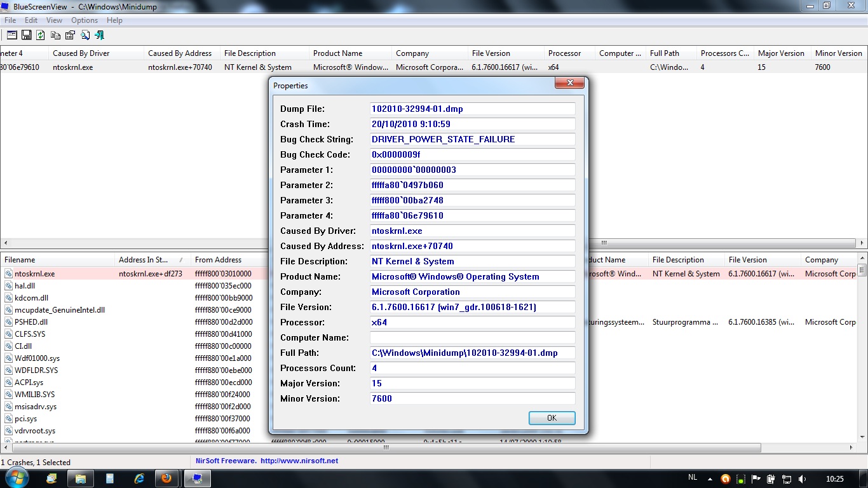The height and width of the screenshot is (488, 868).
Task: Select the ntoskrnl.exe file icon in the lower pane
Action: coord(9,274)
